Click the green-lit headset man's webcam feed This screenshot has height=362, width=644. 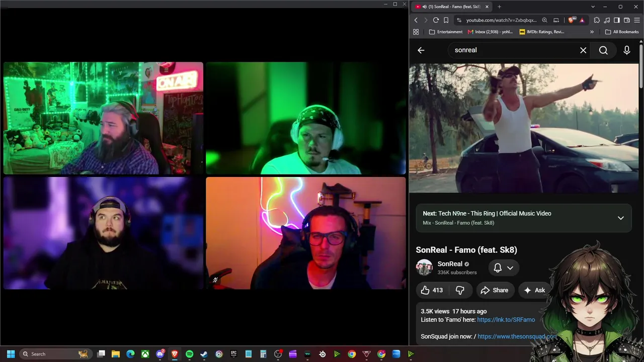click(305, 118)
